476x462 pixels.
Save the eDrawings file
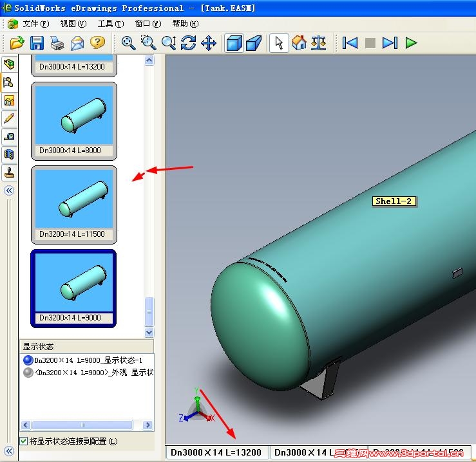(37, 42)
